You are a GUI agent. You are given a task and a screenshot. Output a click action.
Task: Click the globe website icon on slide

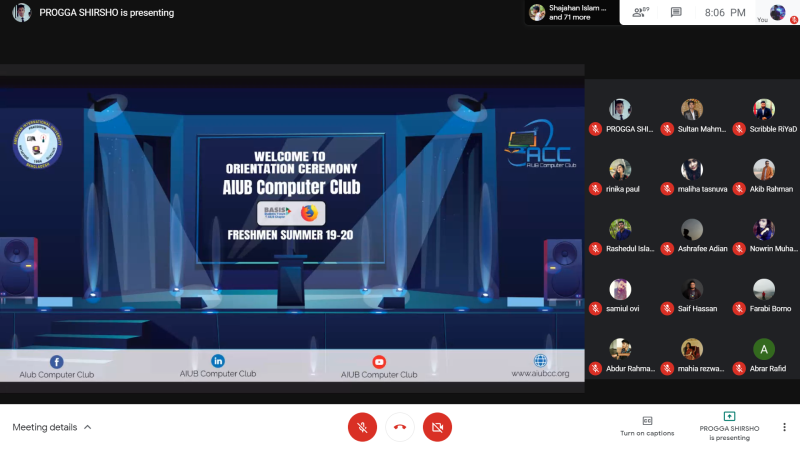540,361
